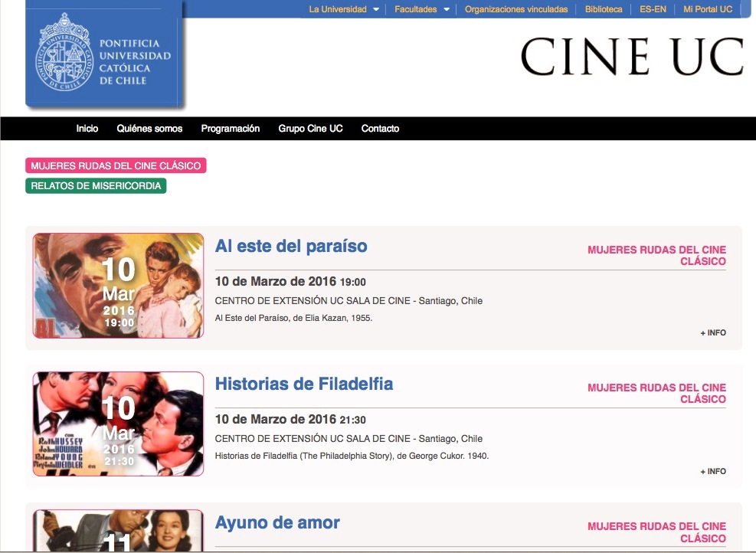Open the Ayuno de amor title link
Image resolution: width=756 pixels, height=553 pixels.
pos(277,523)
